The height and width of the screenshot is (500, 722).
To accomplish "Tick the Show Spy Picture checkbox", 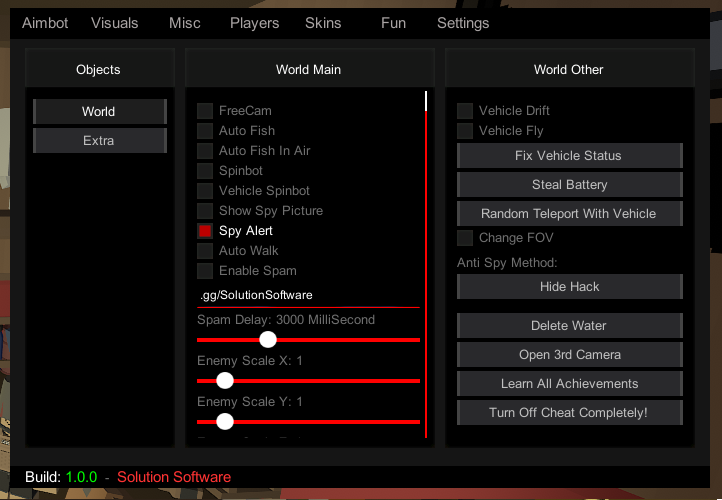I will 205,211.
